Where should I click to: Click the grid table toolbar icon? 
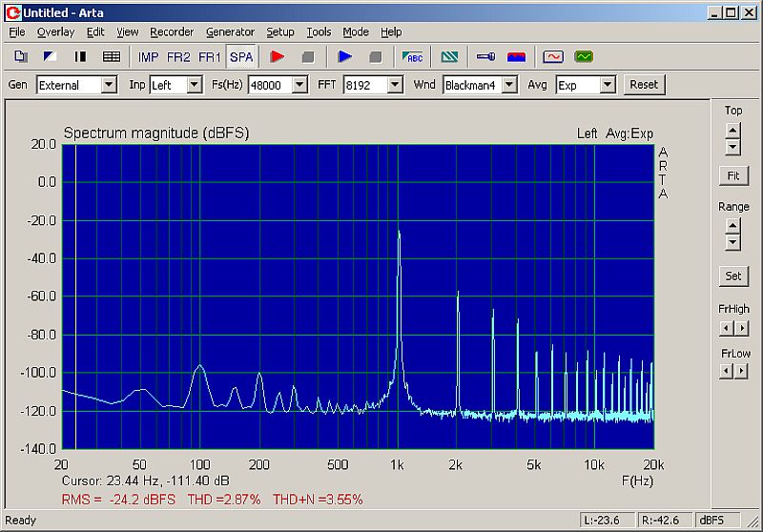click(112, 56)
